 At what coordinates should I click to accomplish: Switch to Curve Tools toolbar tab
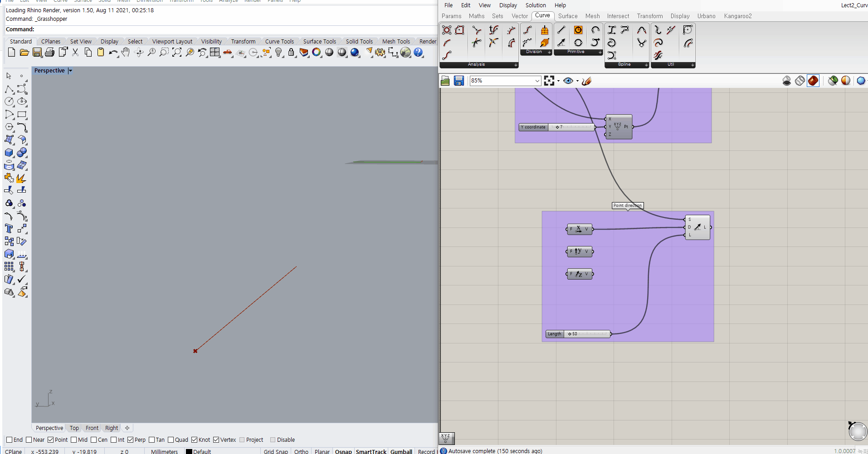point(279,41)
